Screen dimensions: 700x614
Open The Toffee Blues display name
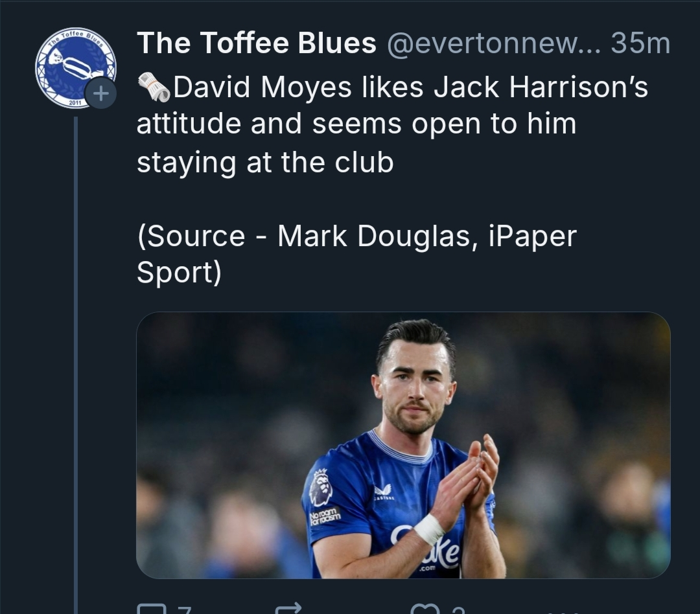tap(256, 43)
